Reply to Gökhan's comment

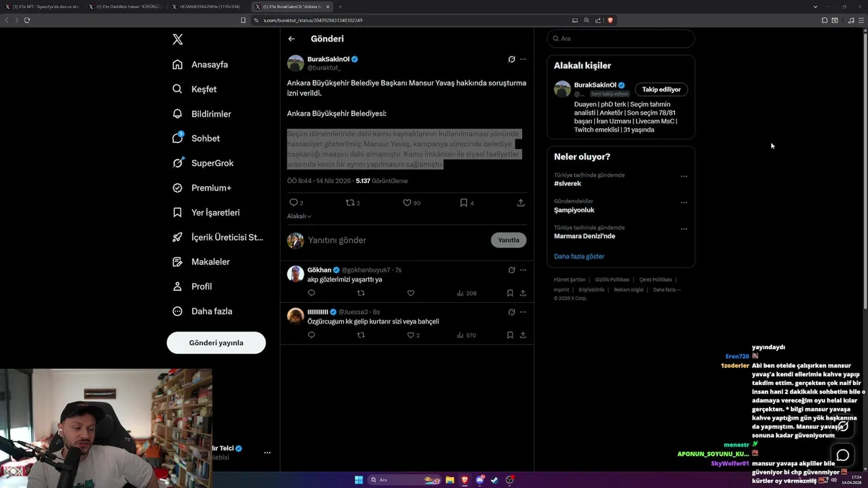(x=311, y=293)
